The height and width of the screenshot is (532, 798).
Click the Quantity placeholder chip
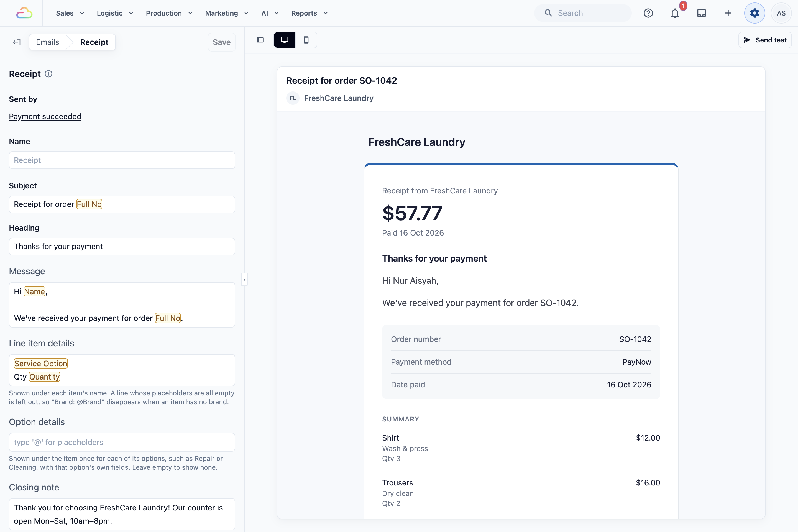point(44,377)
